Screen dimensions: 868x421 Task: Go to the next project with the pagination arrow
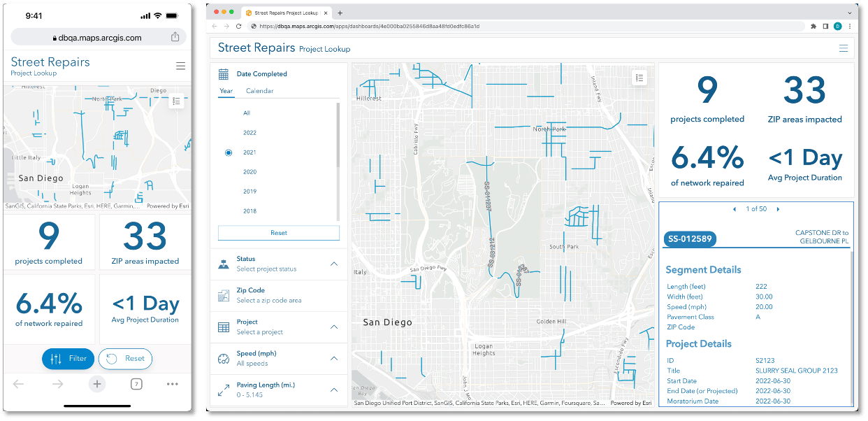(778, 208)
